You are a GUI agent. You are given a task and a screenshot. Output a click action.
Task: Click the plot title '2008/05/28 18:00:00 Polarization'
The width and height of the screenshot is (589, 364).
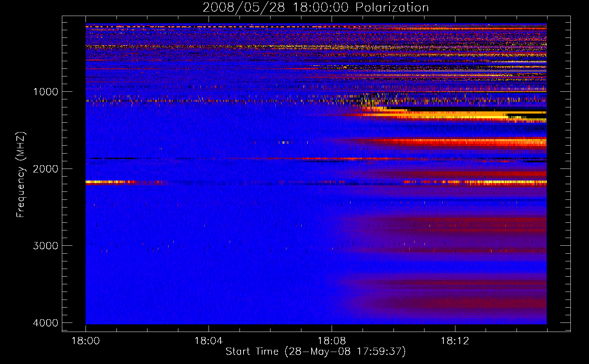[x=316, y=8]
